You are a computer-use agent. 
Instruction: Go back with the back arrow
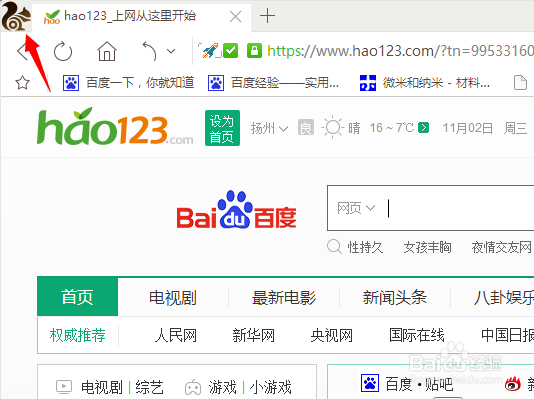[x=22, y=52]
